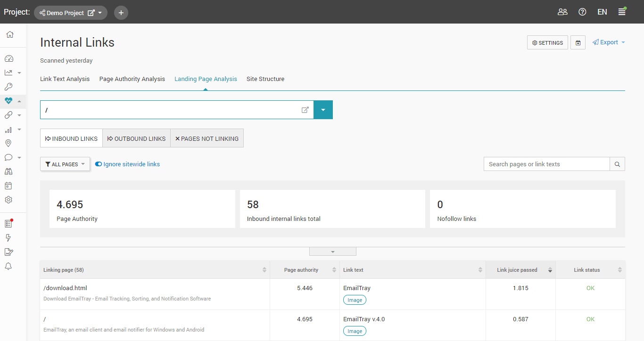The image size is (644, 341).
Task: Switch to Page Authority Analysis tab
Action: (x=132, y=79)
